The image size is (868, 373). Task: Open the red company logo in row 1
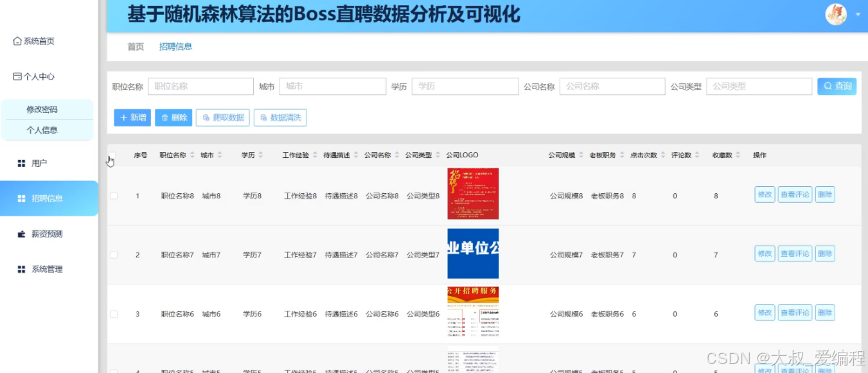pyautogui.click(x=473, y=194)
